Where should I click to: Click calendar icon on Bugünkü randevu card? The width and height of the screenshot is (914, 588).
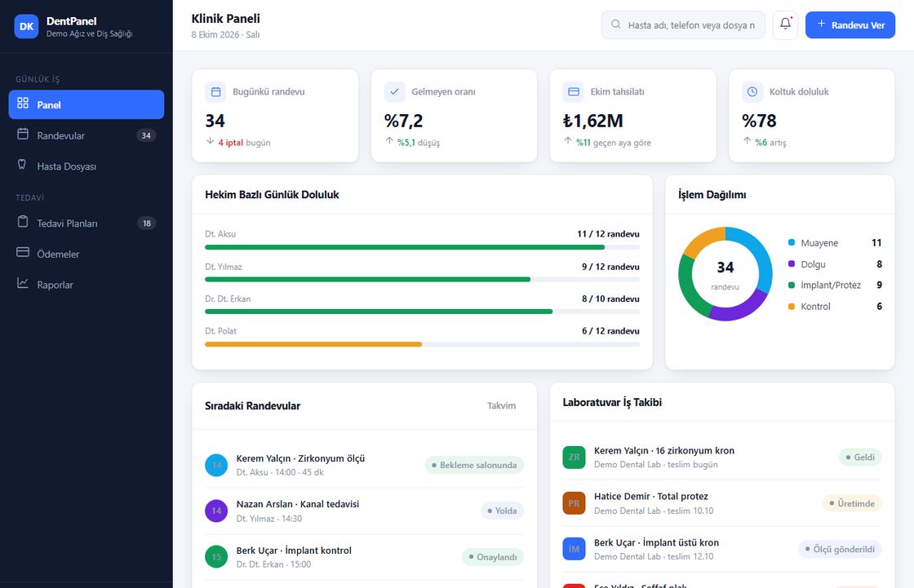point(215,91)
